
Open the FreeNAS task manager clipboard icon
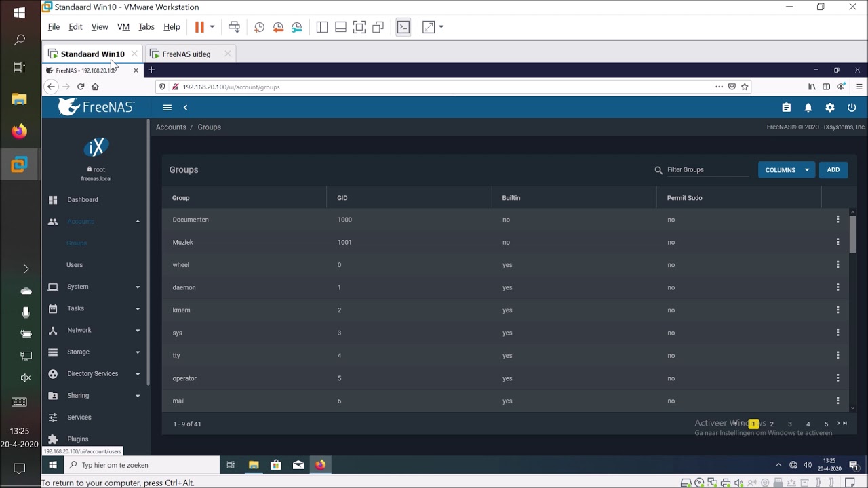click(x=787, y=107)
